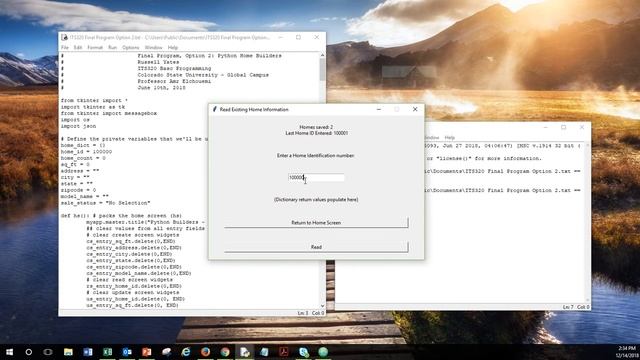640x360 pixels.
Task: Click the editor's vertical scrollbar thumb
Action: click(322, 69)
